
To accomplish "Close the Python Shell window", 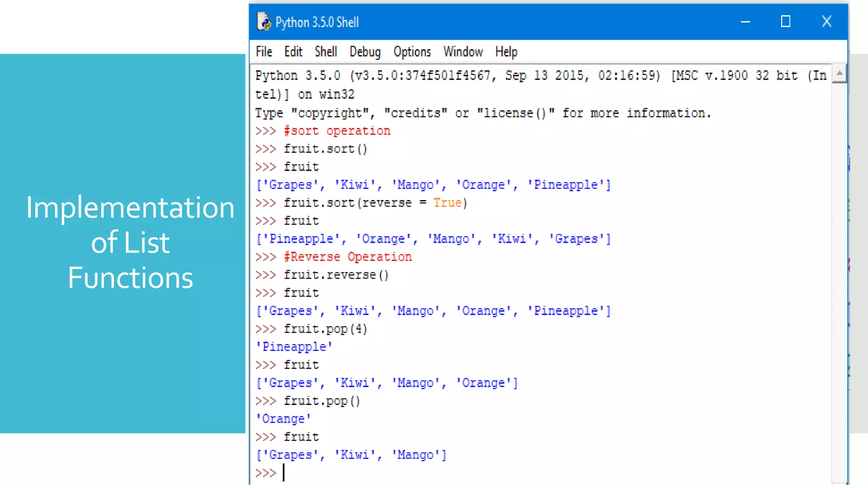I will (x=826, y=22).
